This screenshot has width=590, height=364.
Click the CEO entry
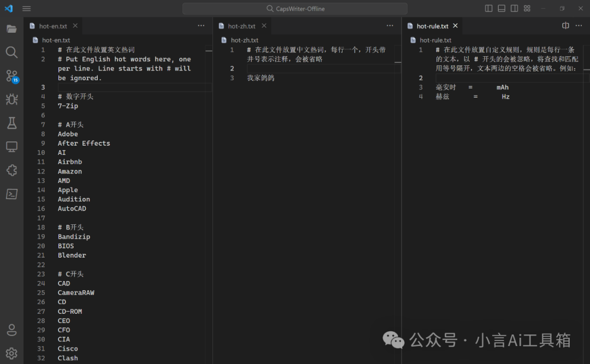[64, 321]
